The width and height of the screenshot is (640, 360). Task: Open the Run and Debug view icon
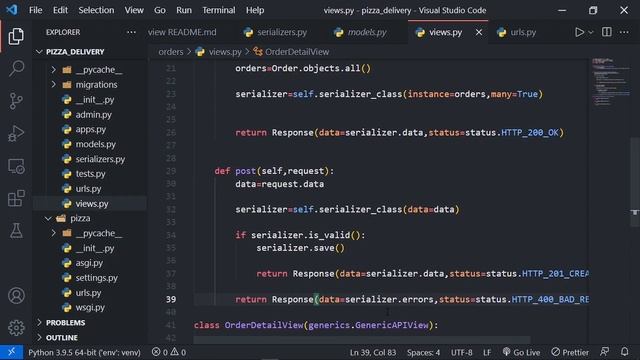16,133
